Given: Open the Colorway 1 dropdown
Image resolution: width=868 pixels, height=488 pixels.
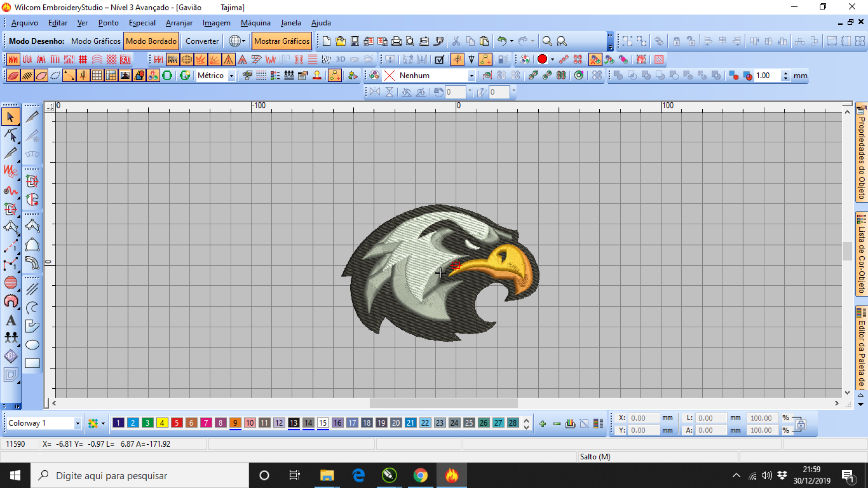Looking at the screenshot, I should pos(77,423).
